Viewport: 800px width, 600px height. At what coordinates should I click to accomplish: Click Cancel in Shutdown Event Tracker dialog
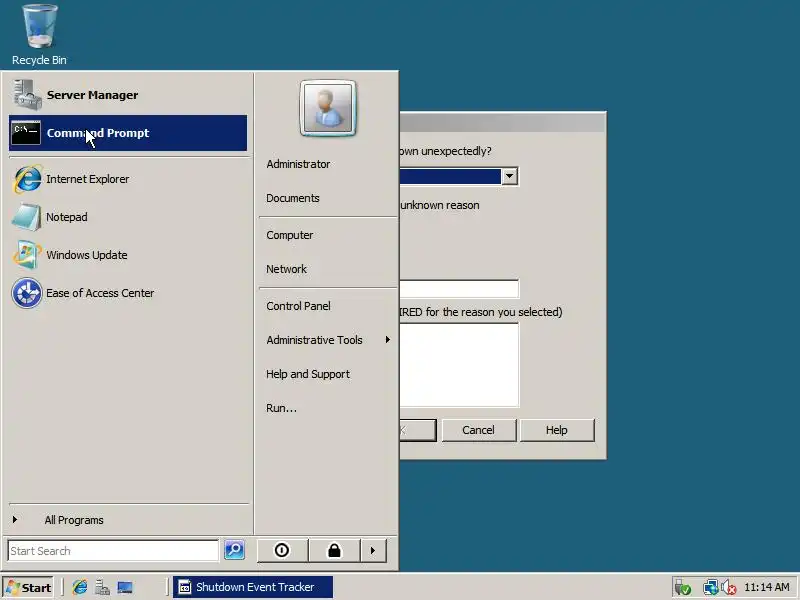[x=479, y=430]
